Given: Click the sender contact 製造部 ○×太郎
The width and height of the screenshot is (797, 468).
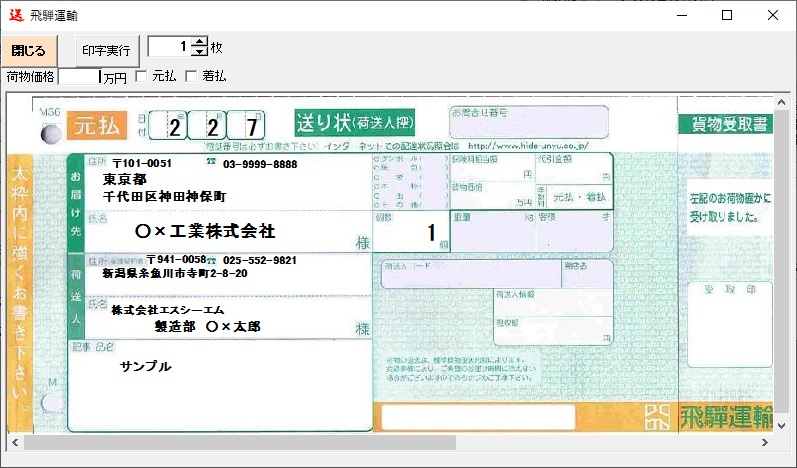Looking at the screenshot, I should click(207, 327).
